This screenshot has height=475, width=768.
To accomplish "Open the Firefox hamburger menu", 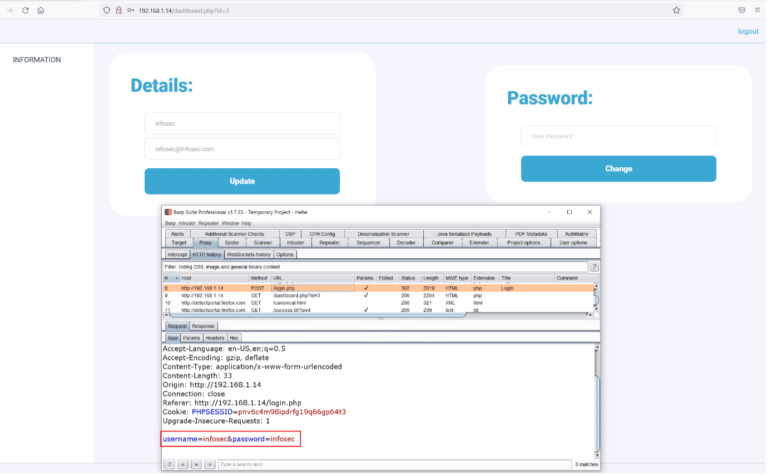I will [x=756, y=10].
